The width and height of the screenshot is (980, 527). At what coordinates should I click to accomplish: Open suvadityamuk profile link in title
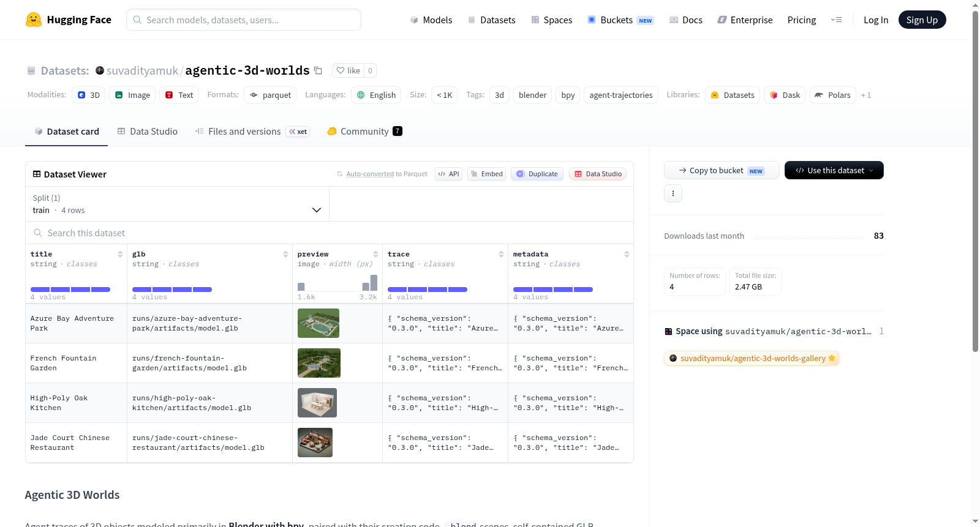click(142, 70)
